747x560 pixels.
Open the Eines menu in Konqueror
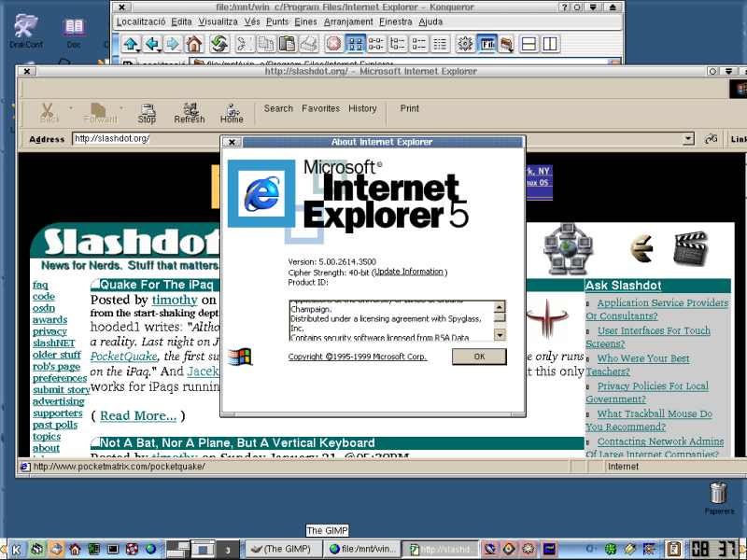[x=306, y=21]
